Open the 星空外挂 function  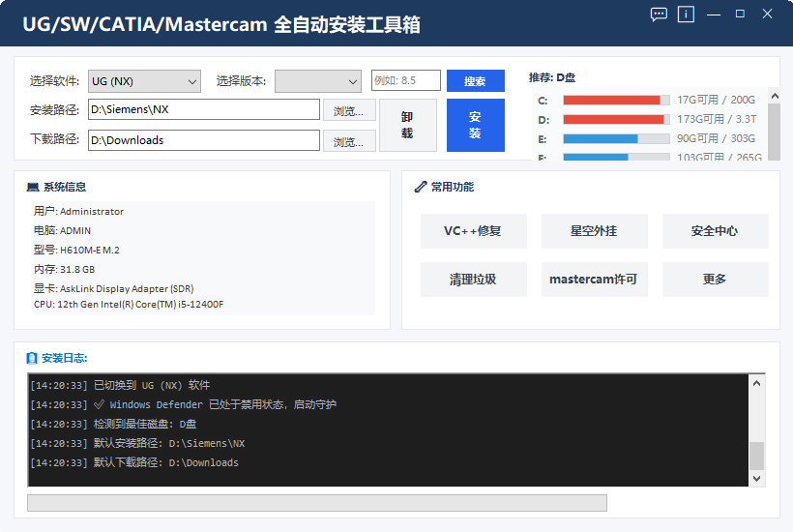pos(594,231)
